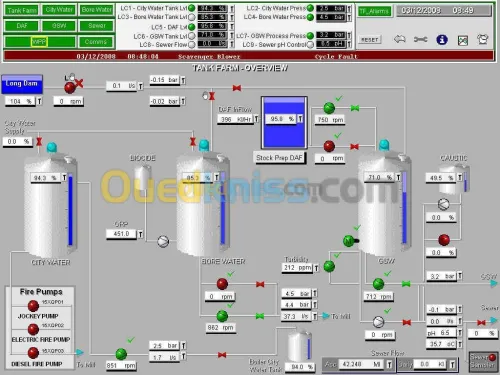Click the City Water Supply red inlet valve
This screenshot has width=500, height=375.
click(x=39, y=142)
